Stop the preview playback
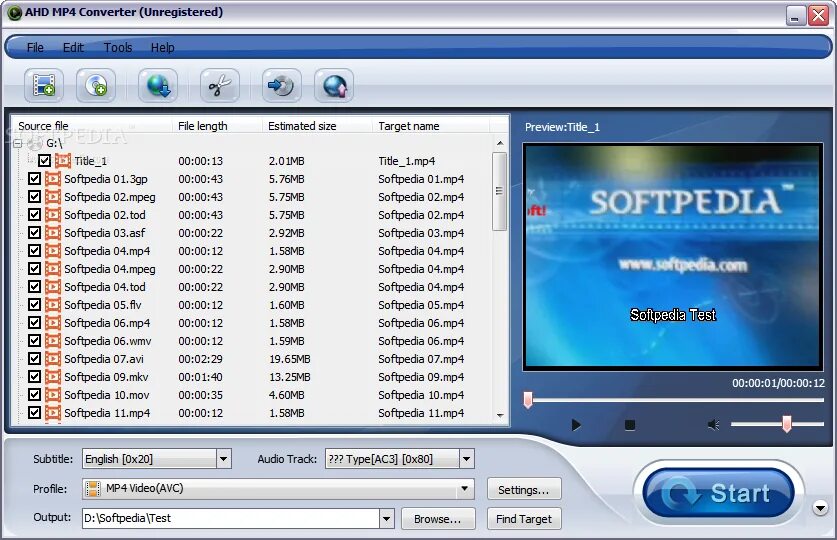Viewport: 837px width, 540px height. [630, 425]
